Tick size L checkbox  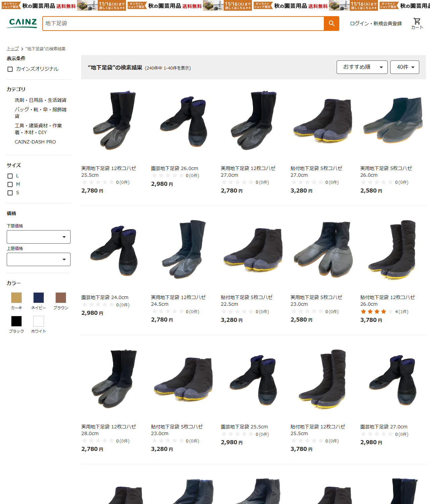[x=10, y=176]
